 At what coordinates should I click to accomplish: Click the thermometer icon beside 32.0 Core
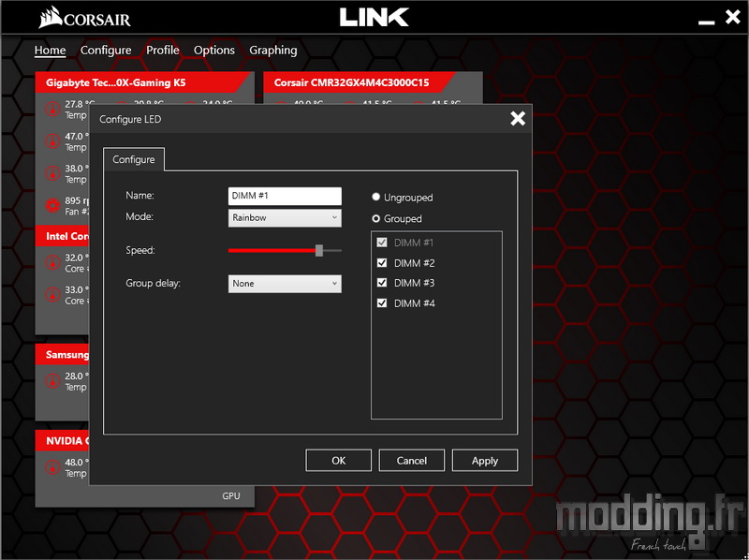coord(52,263)
